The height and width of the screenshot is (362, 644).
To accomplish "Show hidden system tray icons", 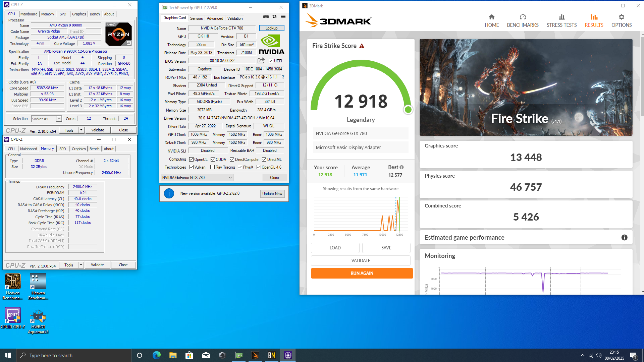I will (583, 355).
